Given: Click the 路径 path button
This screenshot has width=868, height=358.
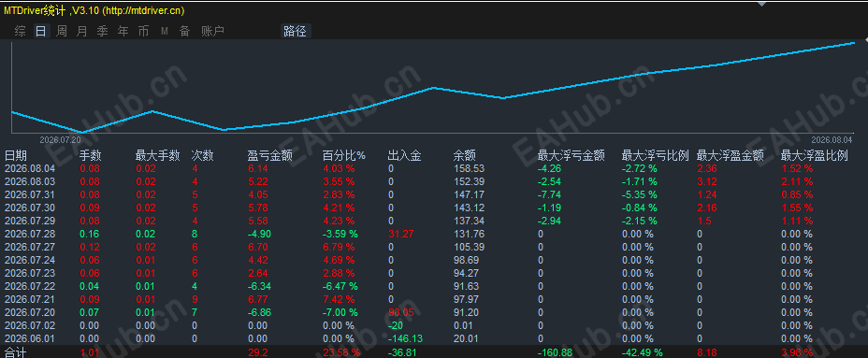Looking at the screenshot, I should point(295,32).
